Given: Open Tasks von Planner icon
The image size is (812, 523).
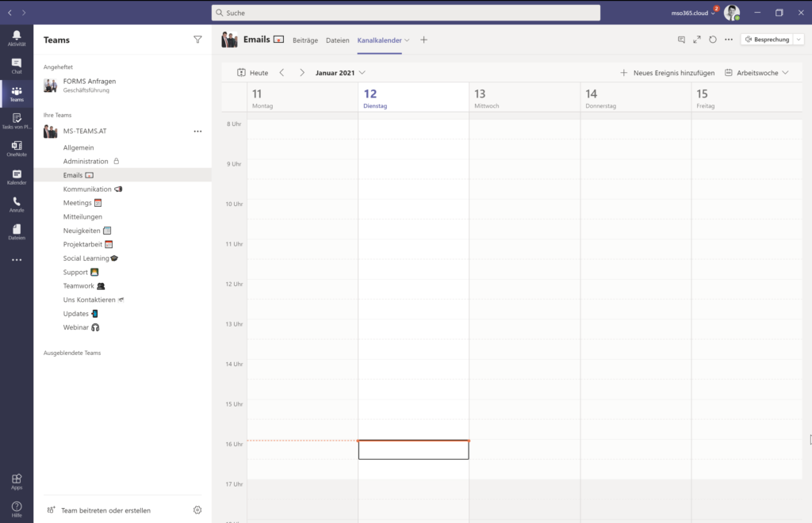Looking at the screenshot, I should coord(17,121).
